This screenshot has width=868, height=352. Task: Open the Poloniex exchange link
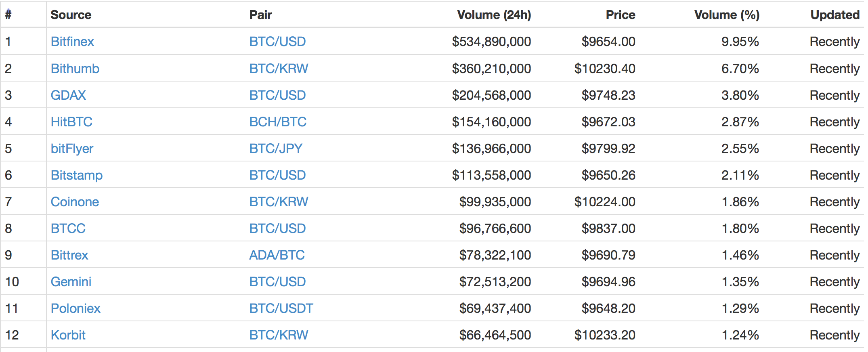coord(75,308)
